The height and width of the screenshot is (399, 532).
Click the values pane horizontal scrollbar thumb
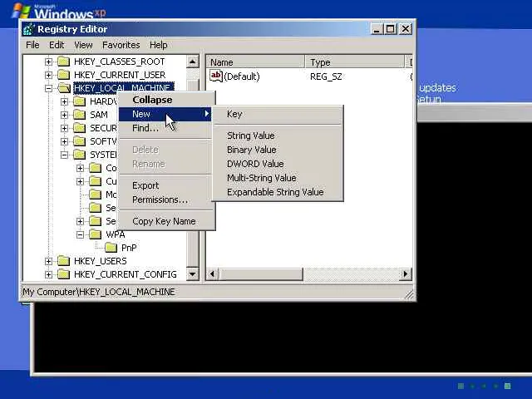coord(260,273)
